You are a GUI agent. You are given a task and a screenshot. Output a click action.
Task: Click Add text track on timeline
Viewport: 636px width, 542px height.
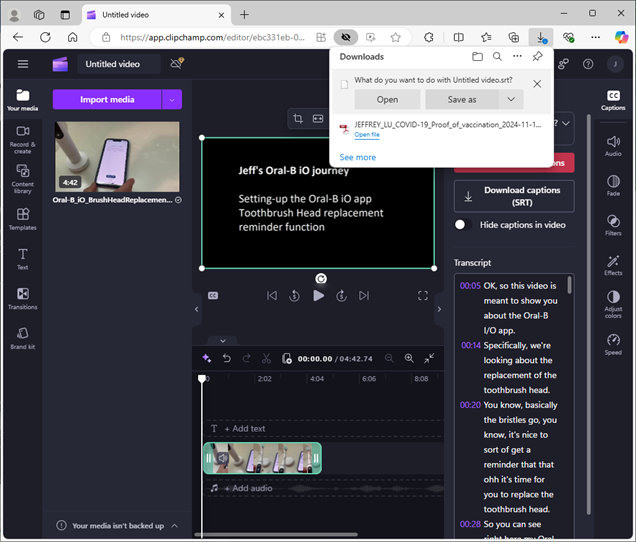[x=245, y=429]
